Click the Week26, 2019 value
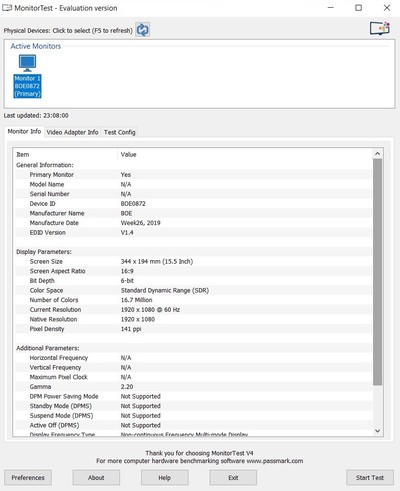Screen dimensions: 400x491 coord(140,223)
